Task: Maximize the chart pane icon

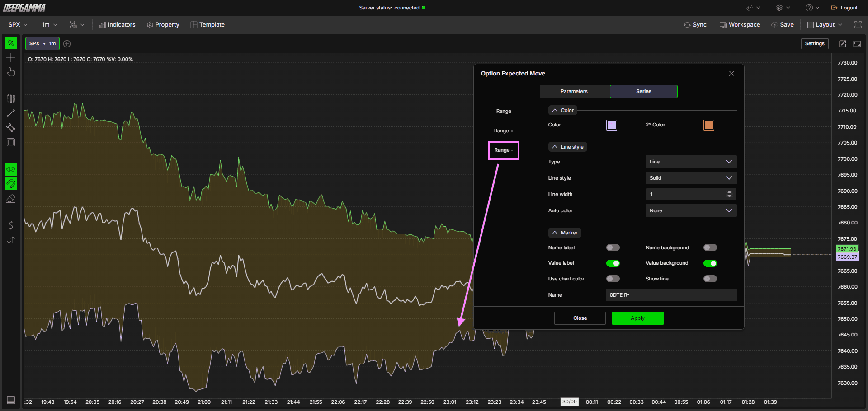Action: 857,44
